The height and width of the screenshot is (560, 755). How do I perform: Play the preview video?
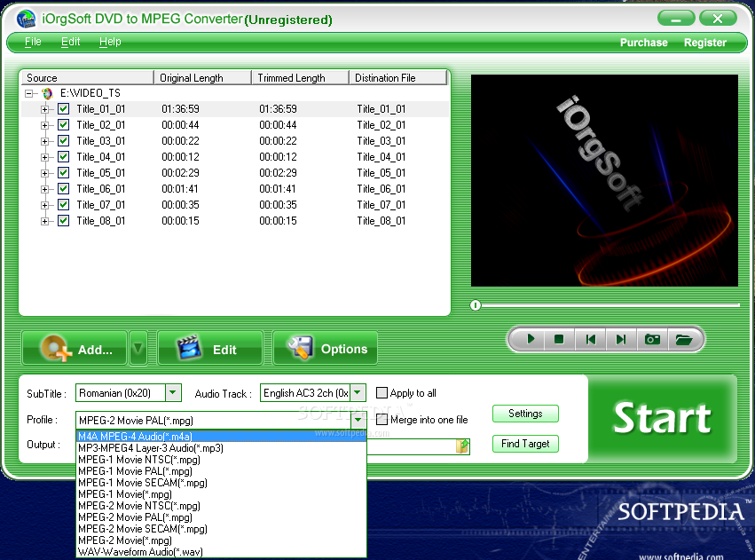531,340
